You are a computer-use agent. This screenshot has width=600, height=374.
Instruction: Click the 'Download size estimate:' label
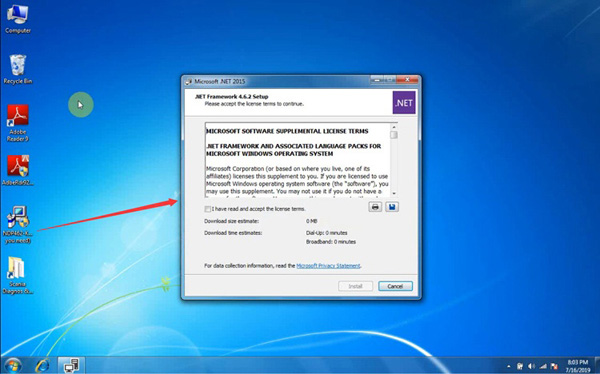pos(232,221)
